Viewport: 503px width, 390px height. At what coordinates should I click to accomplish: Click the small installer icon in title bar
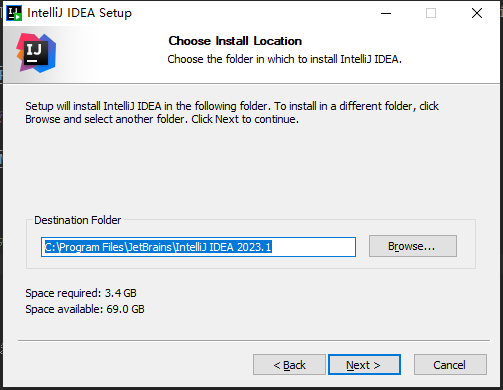click(14, 13)
